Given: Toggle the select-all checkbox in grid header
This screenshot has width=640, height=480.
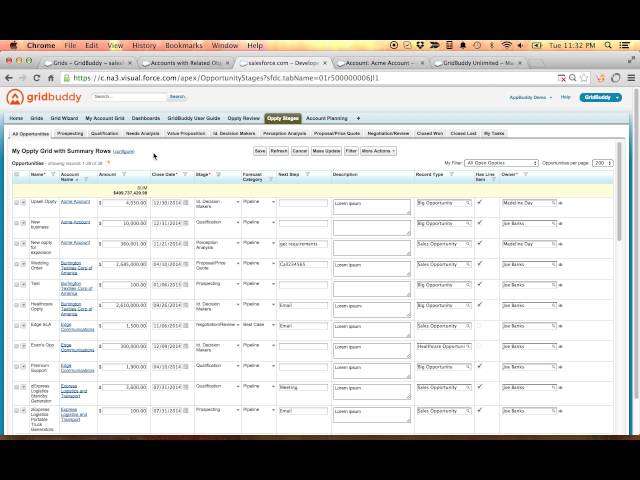Looking at the screenshot, I should (x=17, y=174).
